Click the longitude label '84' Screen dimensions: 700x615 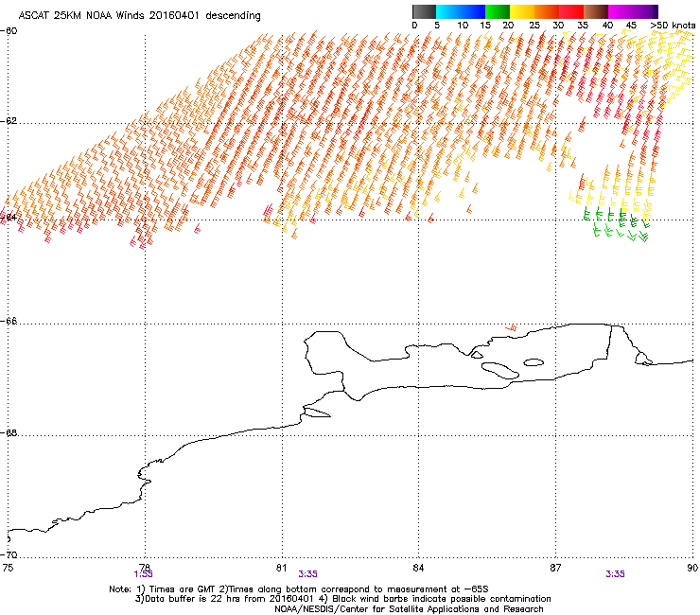[x=418, y=568]
